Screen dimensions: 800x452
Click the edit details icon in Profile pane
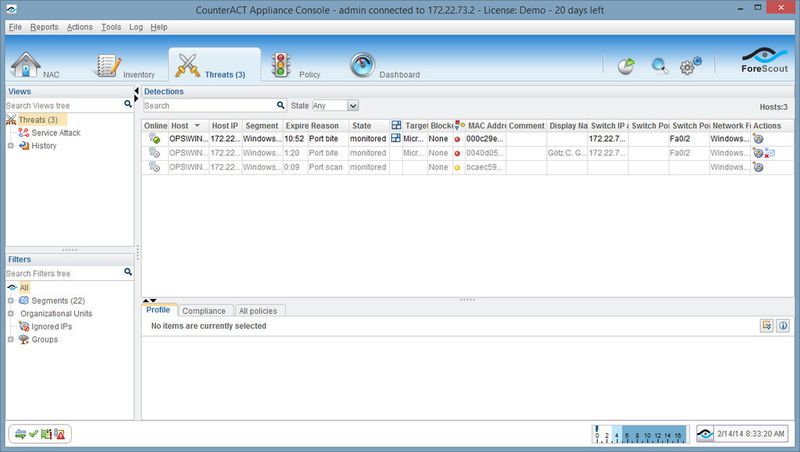click(766, 325)
